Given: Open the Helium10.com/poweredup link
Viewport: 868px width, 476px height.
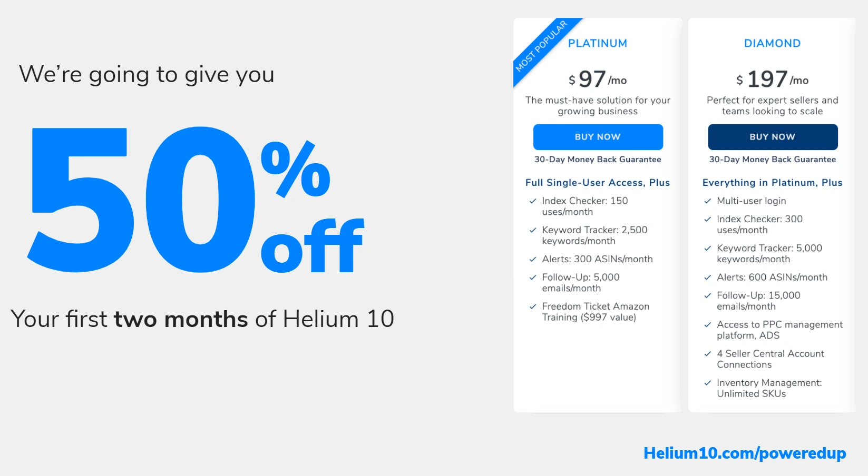Looking at the screenshot, I should pos(744,453).
